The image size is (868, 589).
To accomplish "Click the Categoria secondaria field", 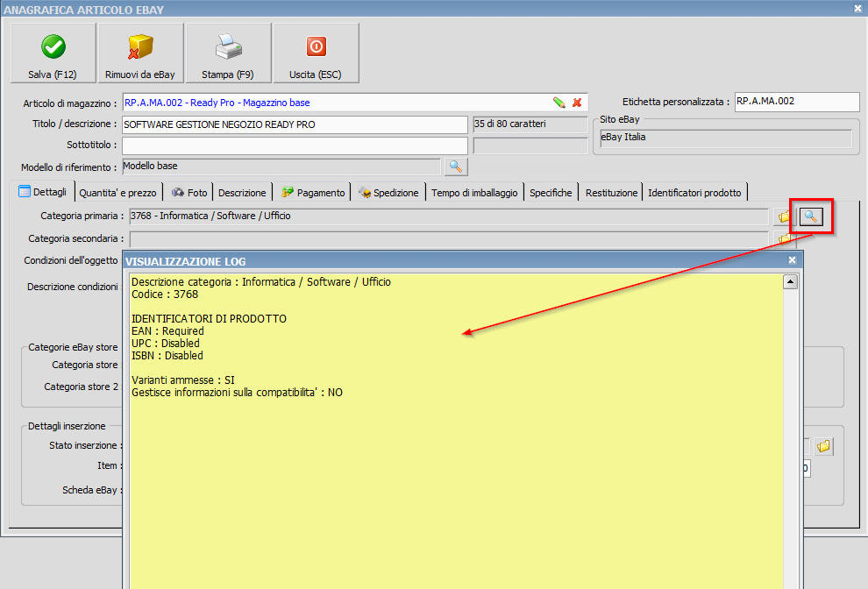I will 449,239.
